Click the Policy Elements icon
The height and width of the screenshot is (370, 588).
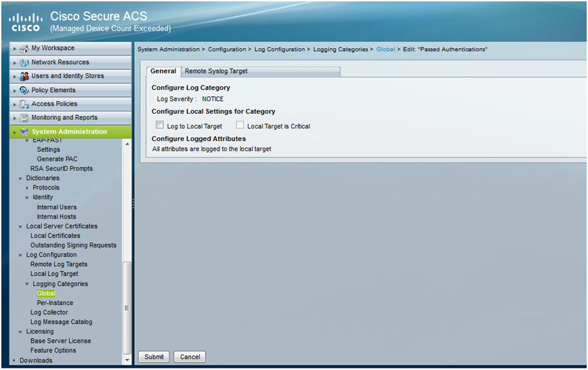(x=24, y=90)
